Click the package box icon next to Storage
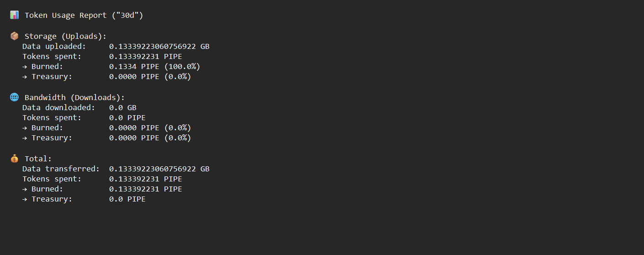The height and width of the screenshot is (255, 644). (15, 36)
